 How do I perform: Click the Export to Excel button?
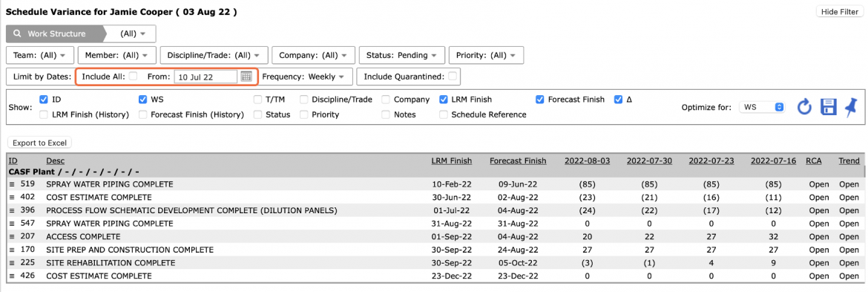39,143
